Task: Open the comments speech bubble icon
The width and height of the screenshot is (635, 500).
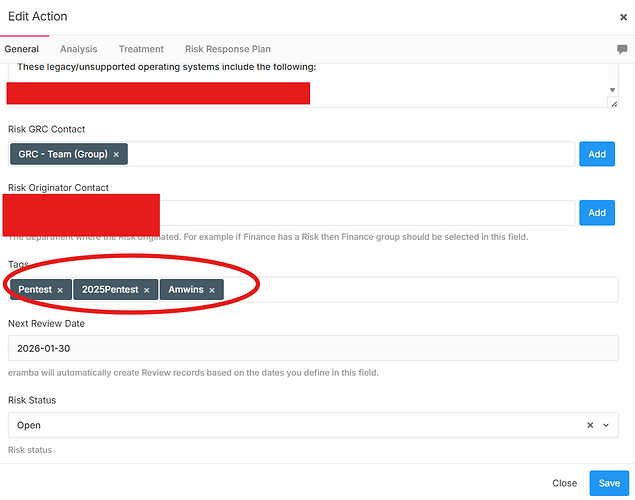Action: point(622,49)
